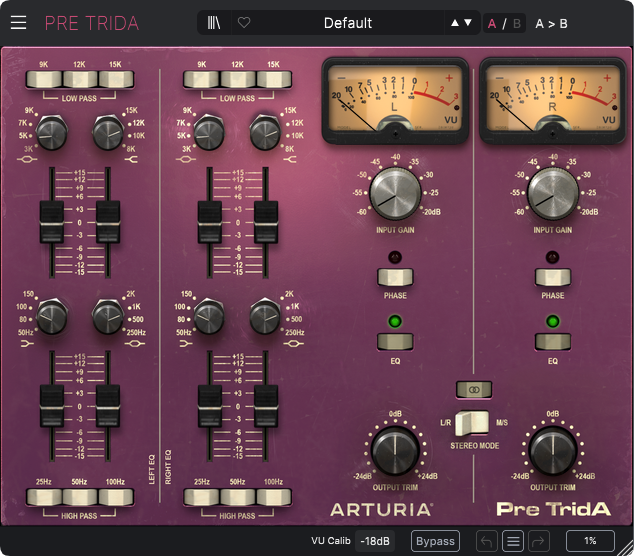Open the VU Calib -18dB value
The width and height of the screenshot is (634, 556).
pyautogui.click(x=375, y=541)
